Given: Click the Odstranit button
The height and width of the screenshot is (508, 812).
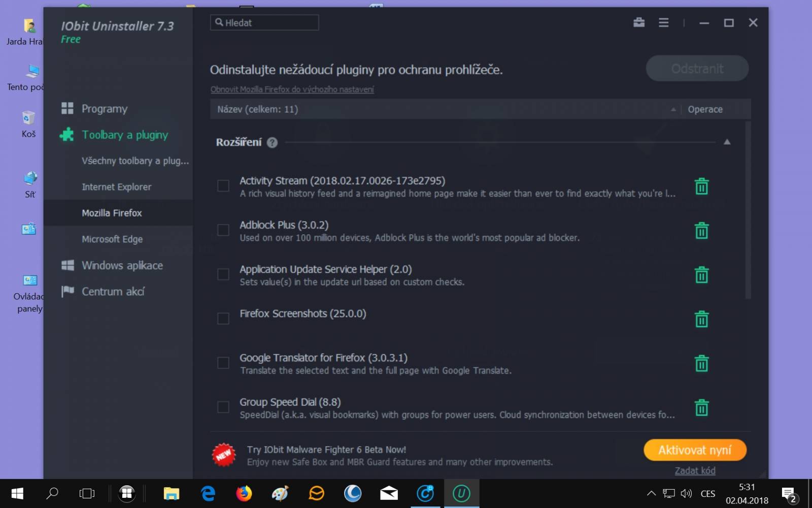Looking at the screenshot, I should pos(697,69).
